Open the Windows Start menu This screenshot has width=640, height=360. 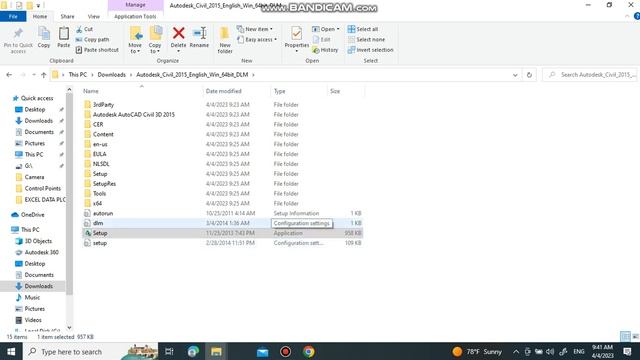pos(11,351)
